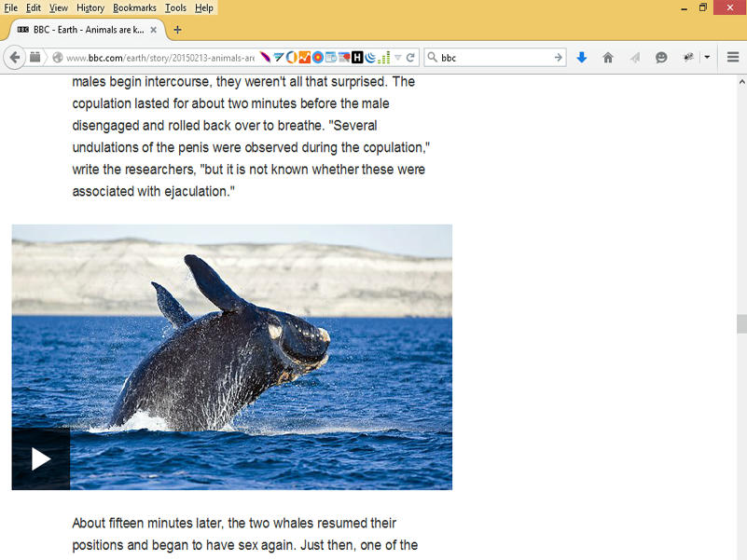Open site identity globe icon
Viewport: 747px width, 560px height.
pos(58,58)
